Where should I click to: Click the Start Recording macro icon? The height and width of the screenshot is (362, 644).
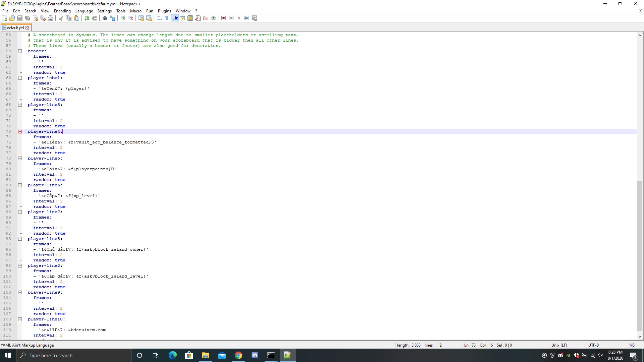[223, 18]
